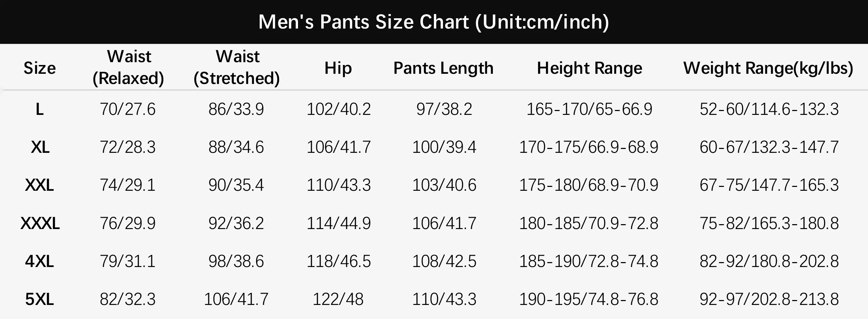Click the hip value 122/48

[x=338, y=299]
